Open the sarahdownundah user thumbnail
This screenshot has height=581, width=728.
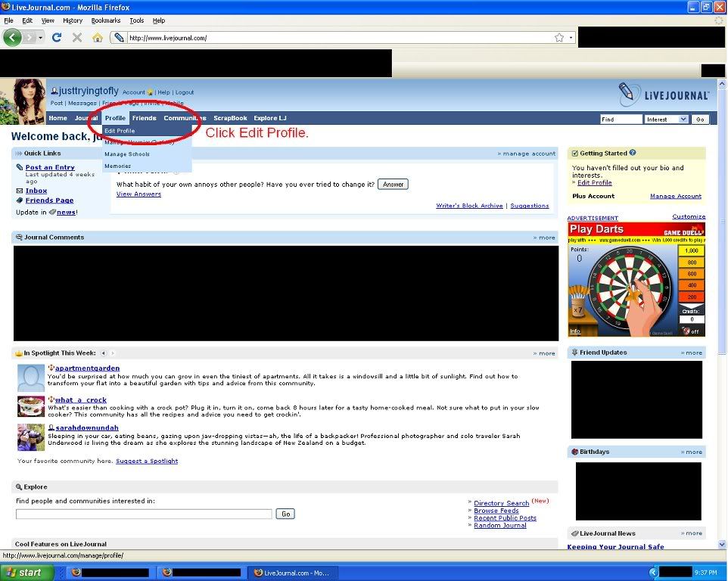coord(31,437)
